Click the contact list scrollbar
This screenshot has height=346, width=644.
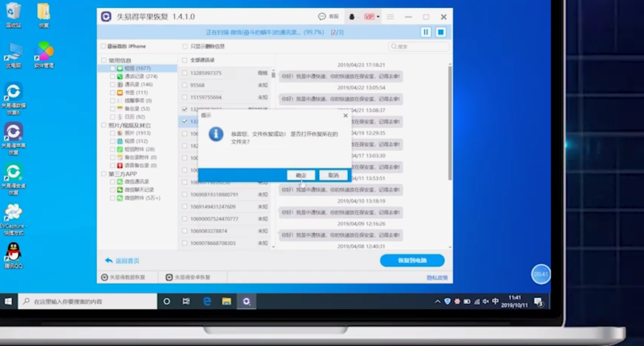[273, 75]
